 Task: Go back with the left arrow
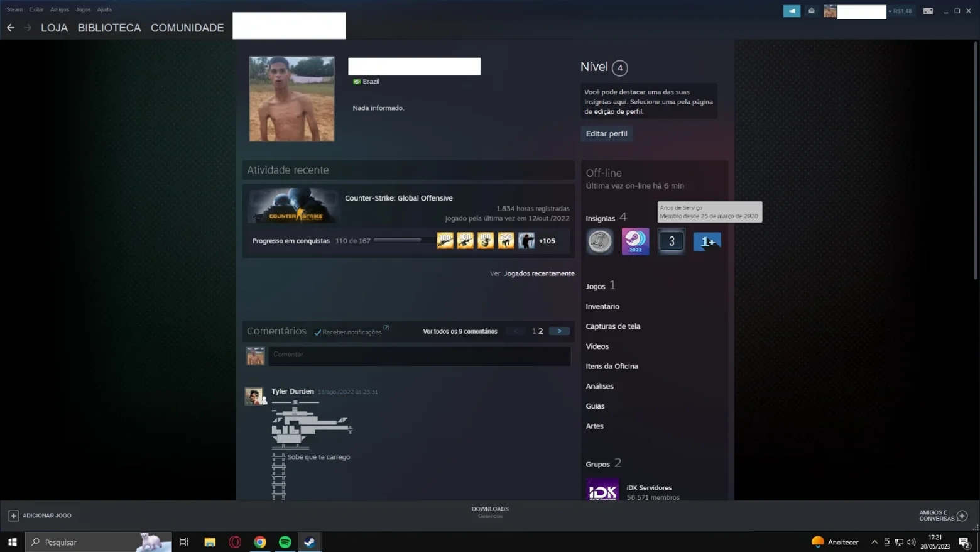pyautogui.click(x=11, y=28)
